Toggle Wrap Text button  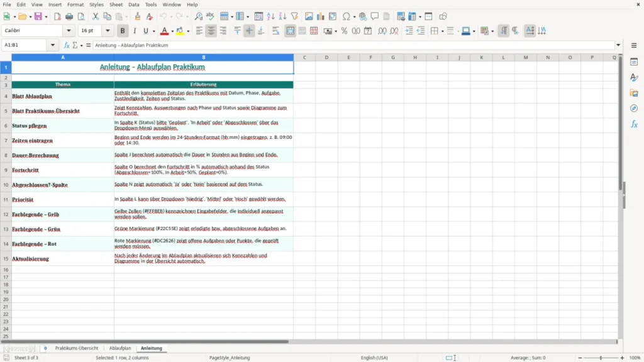pyautogui.click(x=276, y=31)
